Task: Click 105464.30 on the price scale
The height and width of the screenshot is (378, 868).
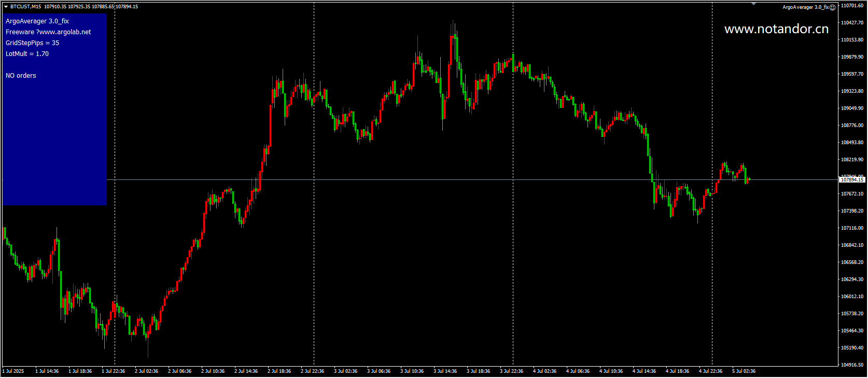Action: [852, 331]
